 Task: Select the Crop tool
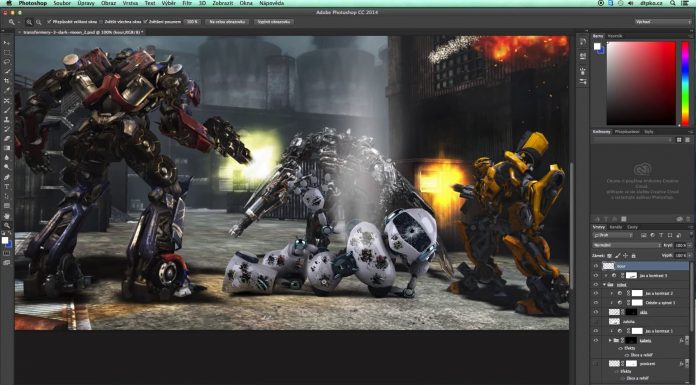(8, 80)
